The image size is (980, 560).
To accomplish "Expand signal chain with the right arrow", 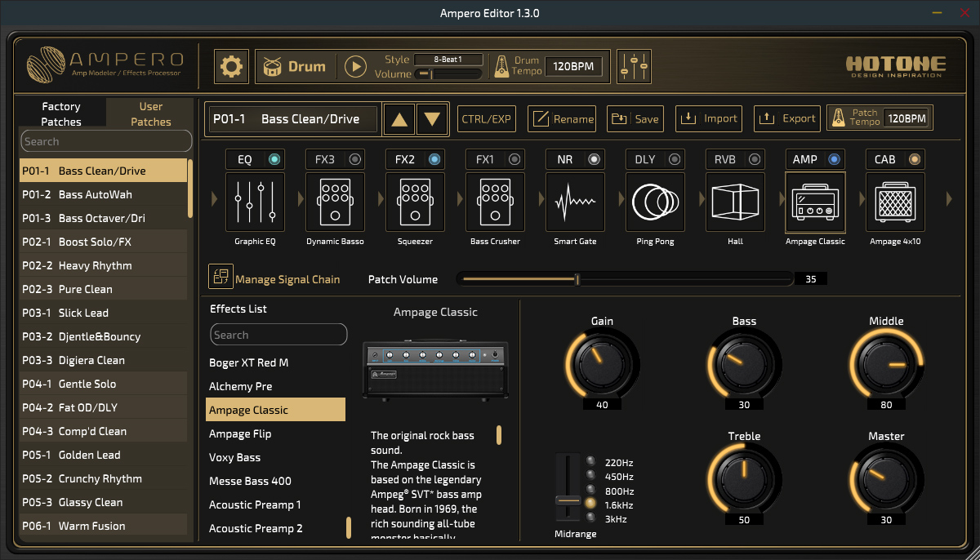I will click(950, 198).
